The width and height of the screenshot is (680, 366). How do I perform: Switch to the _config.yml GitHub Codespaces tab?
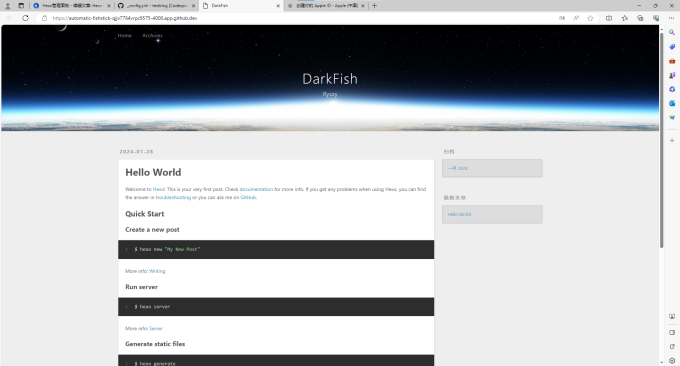coord(157,6)
